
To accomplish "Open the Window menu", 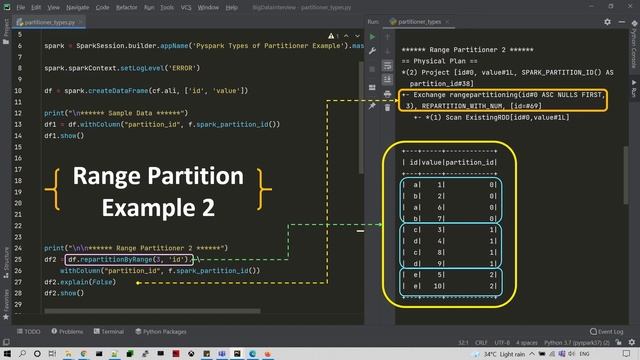I will point(208,7).
